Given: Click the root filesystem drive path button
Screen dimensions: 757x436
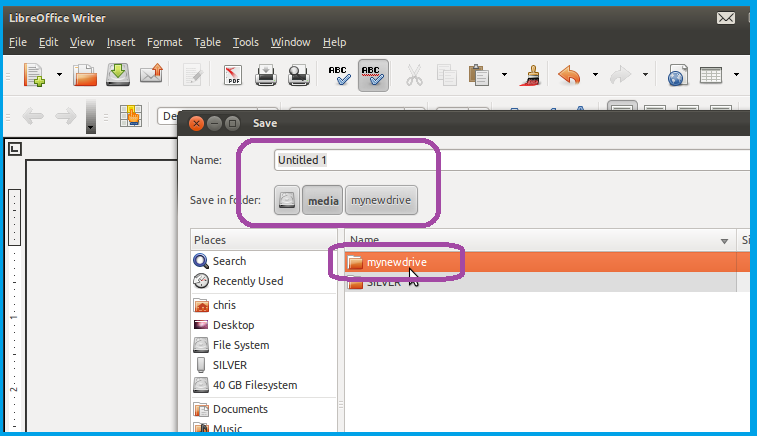Looking at the screenshot, I should tap(287, 200).
